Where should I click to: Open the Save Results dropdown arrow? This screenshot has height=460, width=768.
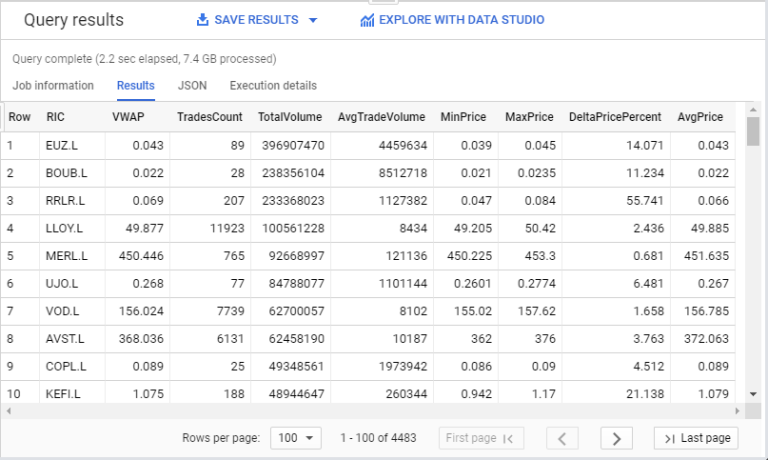coord(313,20)
